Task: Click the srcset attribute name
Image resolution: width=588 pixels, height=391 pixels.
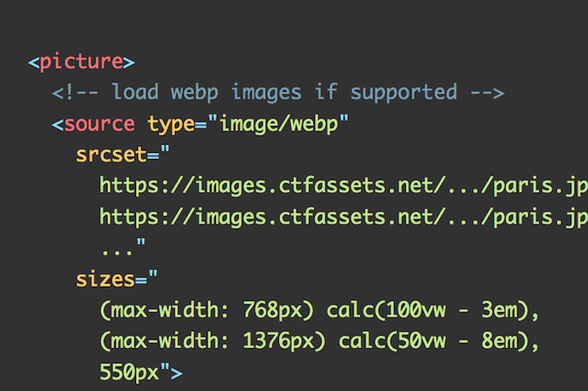Action: 111,155
